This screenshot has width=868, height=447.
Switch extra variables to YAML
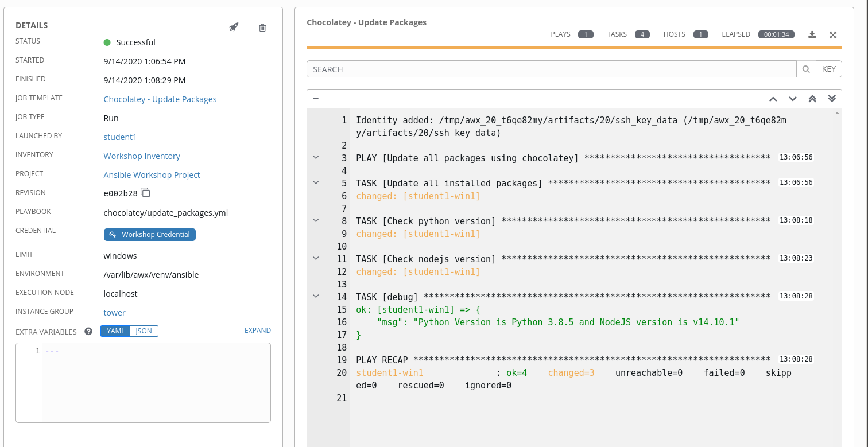[115, 331]
